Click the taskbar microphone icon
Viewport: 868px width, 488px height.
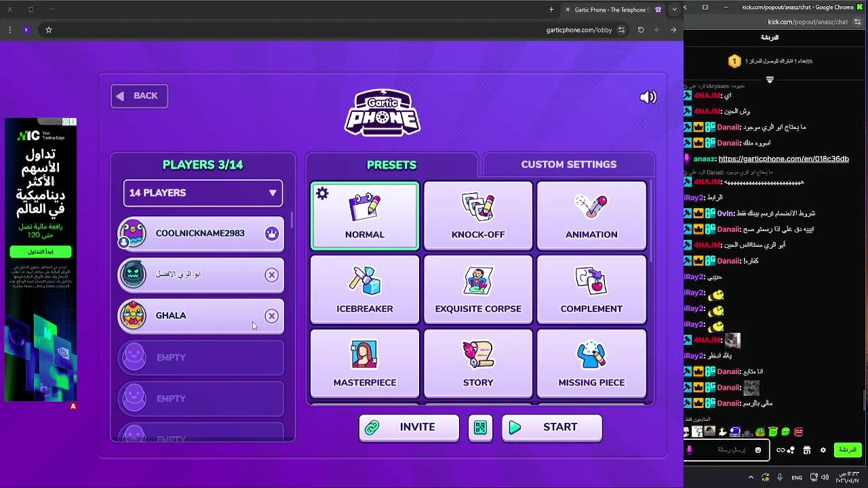click(780, 477)
